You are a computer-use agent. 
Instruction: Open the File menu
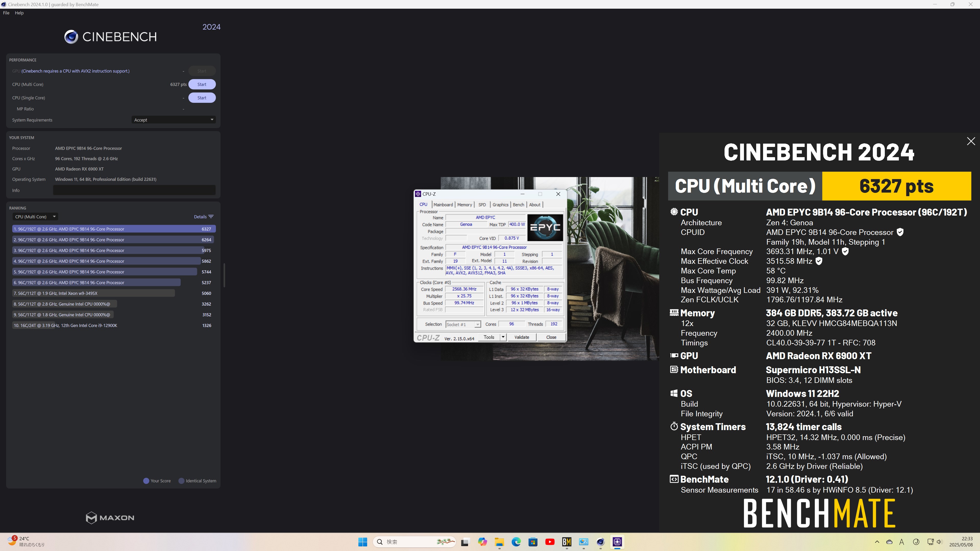pyautogui.click(x=6, y=13)
